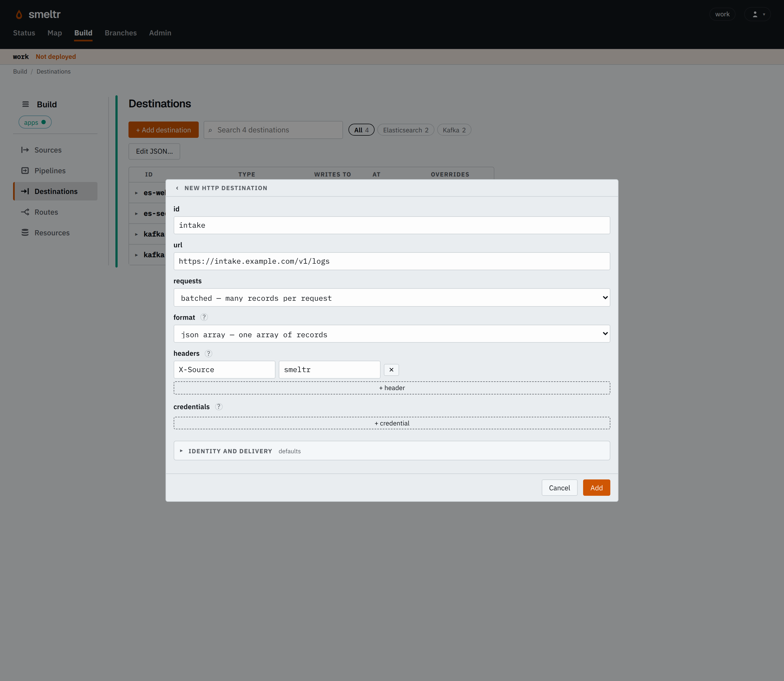Click the url input field
Image resolution: width=784 pixels, height=681 pixels.
392,262
